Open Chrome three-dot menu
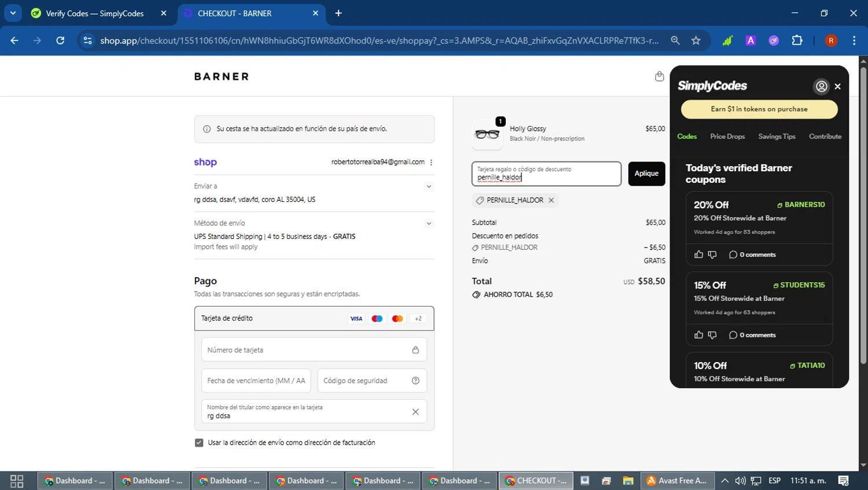The image size is (868, 490). click(x=854, y=40)
